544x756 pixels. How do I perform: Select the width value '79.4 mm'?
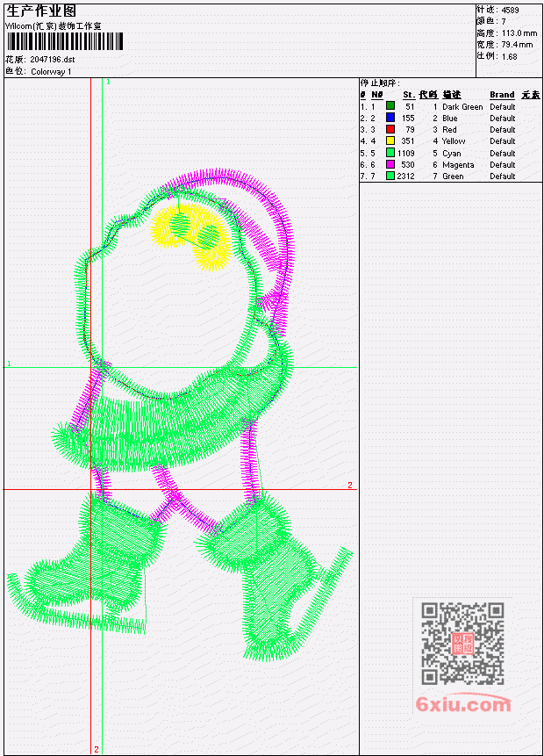tap(518, 45)
